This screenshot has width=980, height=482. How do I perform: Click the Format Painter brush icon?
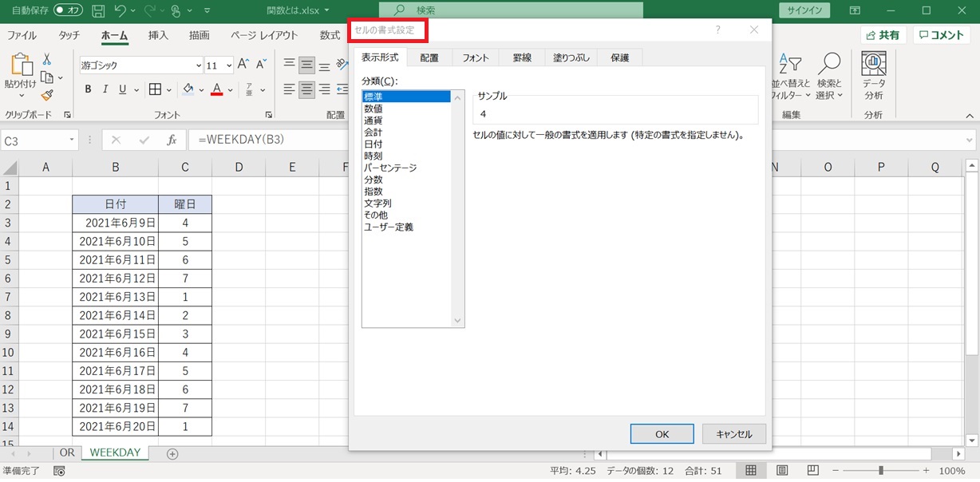[47, 95]
